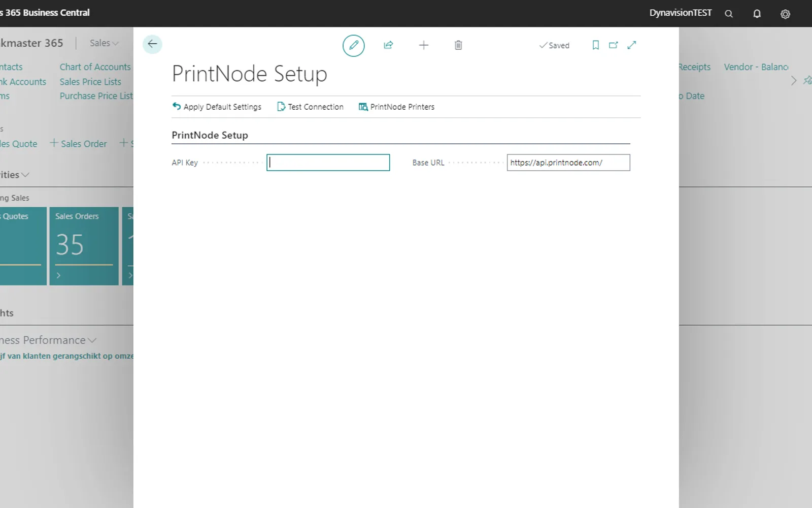812x508 pixels.
Task: Click the Base URL field
Action: pyautogui.click(x=568, y=163)
